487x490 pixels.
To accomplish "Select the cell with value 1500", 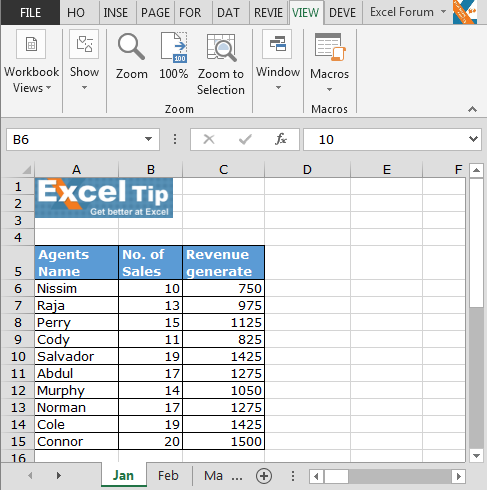I will (224, 441).
